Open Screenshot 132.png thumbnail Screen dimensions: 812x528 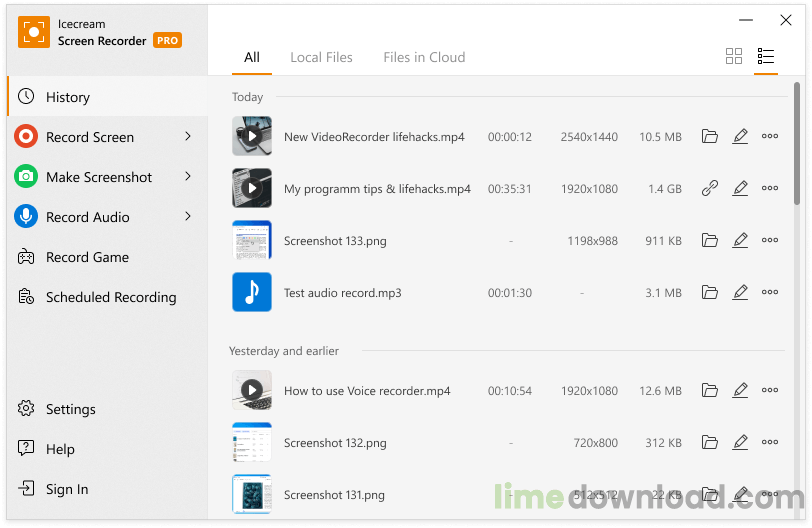(x=252, y=442)
